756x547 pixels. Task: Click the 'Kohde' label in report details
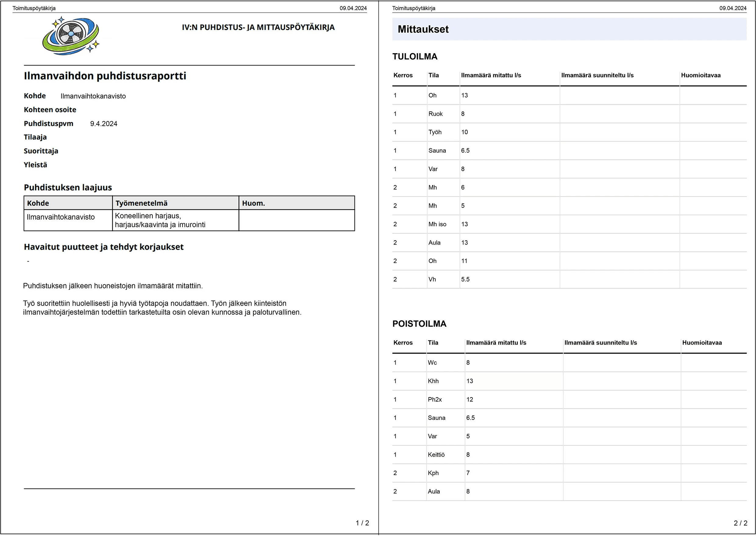point(35,96)
